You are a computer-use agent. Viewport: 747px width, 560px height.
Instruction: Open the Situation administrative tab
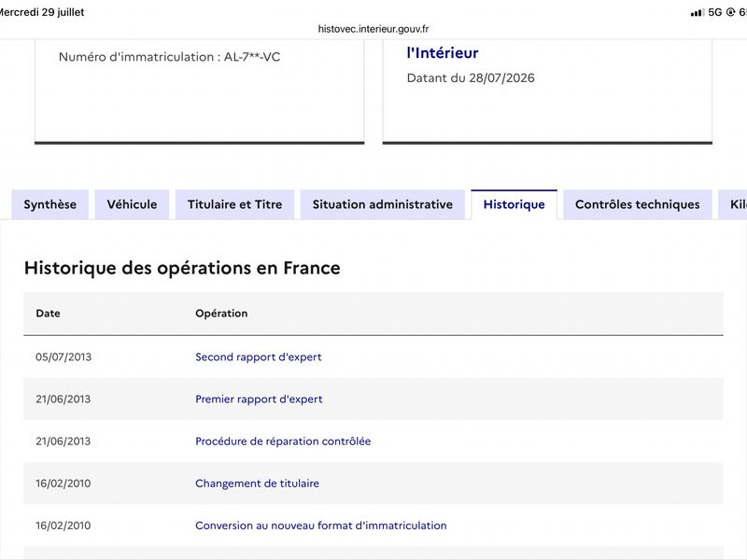click(383, 204)
